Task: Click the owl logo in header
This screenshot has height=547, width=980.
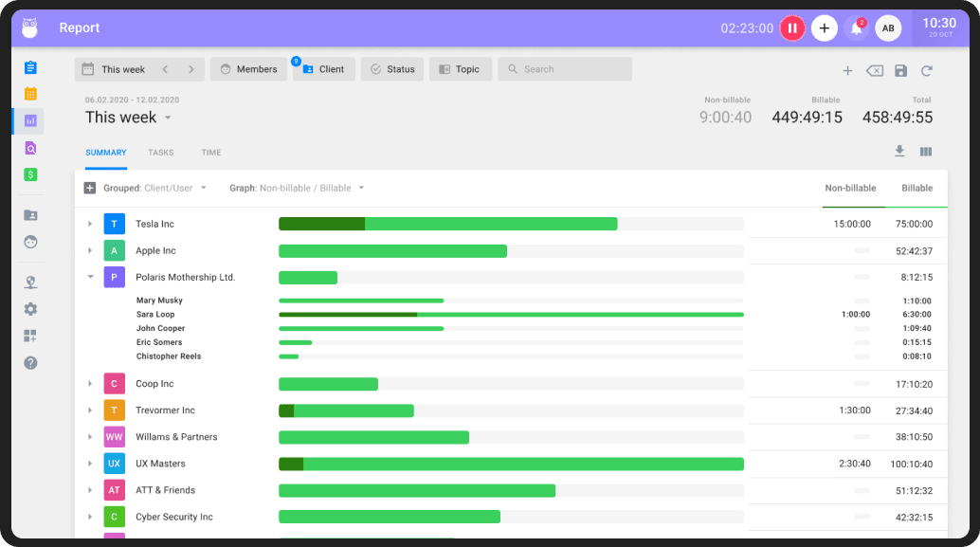Action: click(29, 28)
